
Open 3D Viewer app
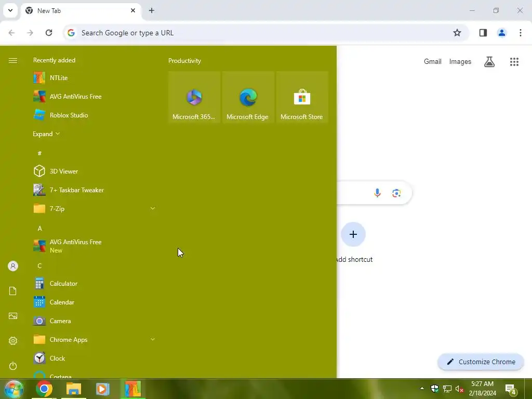pos(95,171)
